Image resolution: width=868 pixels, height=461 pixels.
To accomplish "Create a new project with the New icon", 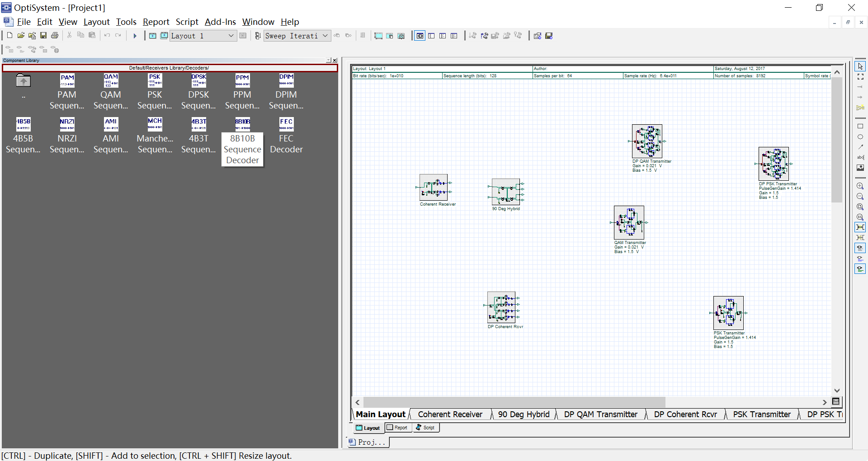I will pyautogui.click(x=9, y=35).
